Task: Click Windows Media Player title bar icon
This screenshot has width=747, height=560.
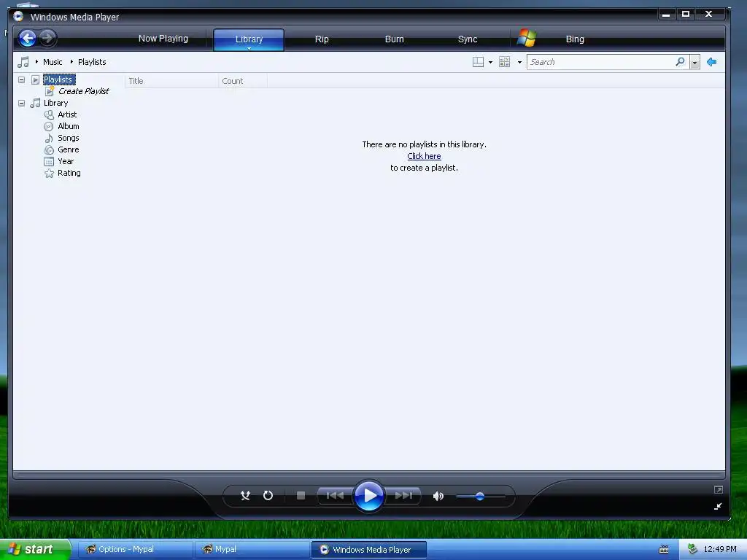Action: [x=18, y=16]
